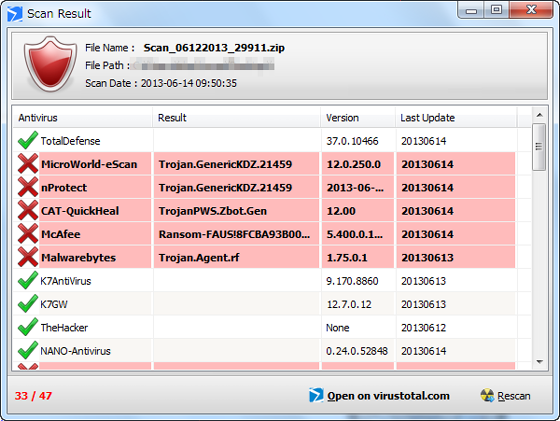The height and width of the screenshot is (421, 560).
Task: Click Malwarebytes last update 20130613
Action: pyautogui.click(x=428, y=257)
